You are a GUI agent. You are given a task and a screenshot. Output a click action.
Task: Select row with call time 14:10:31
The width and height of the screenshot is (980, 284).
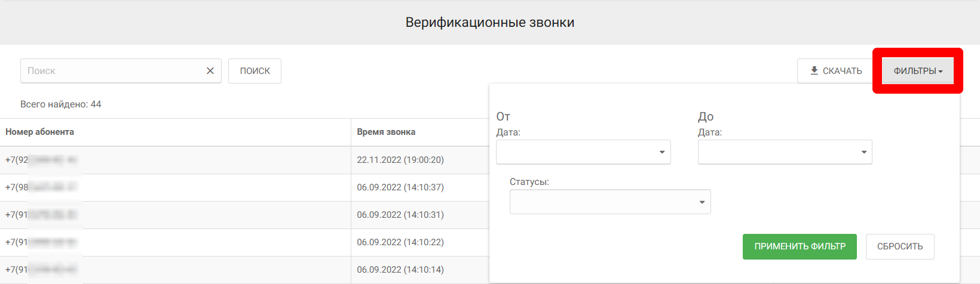(x=400, y=215)
